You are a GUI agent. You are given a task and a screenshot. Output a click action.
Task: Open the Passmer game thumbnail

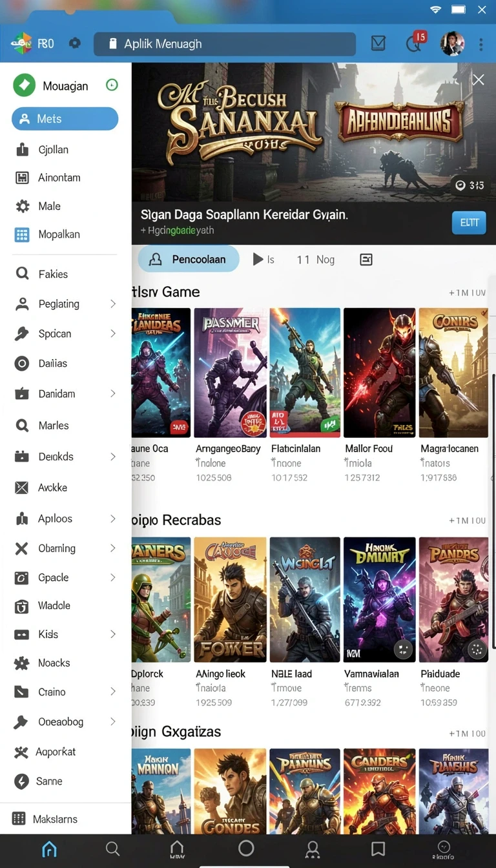[231, 373]
